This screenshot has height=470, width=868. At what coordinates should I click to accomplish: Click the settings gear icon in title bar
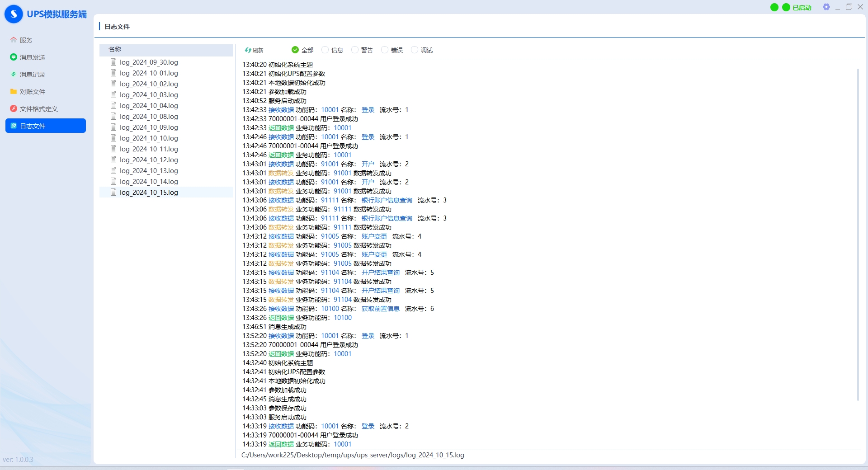[x=826, y=7]
